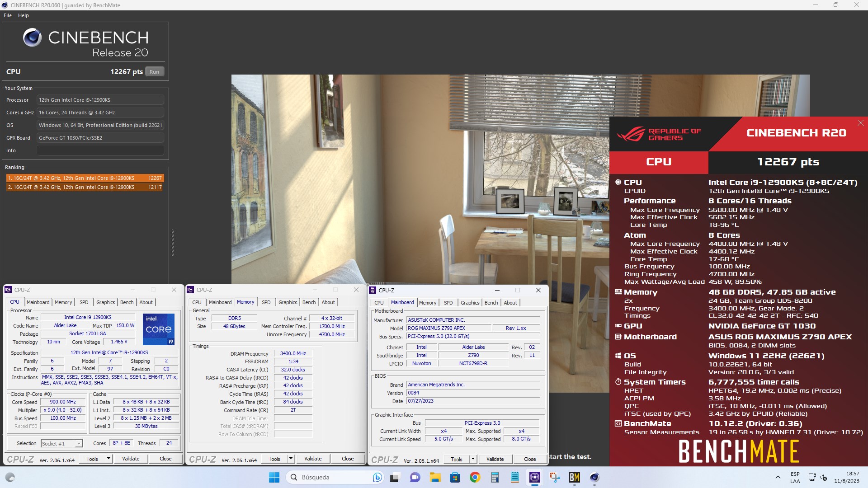
Task: Click the CPU-Z icon in the Memory window title bar
Action: [190, 290]
